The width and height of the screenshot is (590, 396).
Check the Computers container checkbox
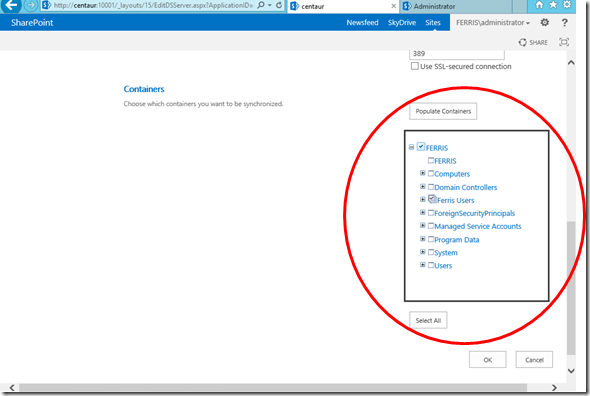pyautogui.click(x=431, y=174)
